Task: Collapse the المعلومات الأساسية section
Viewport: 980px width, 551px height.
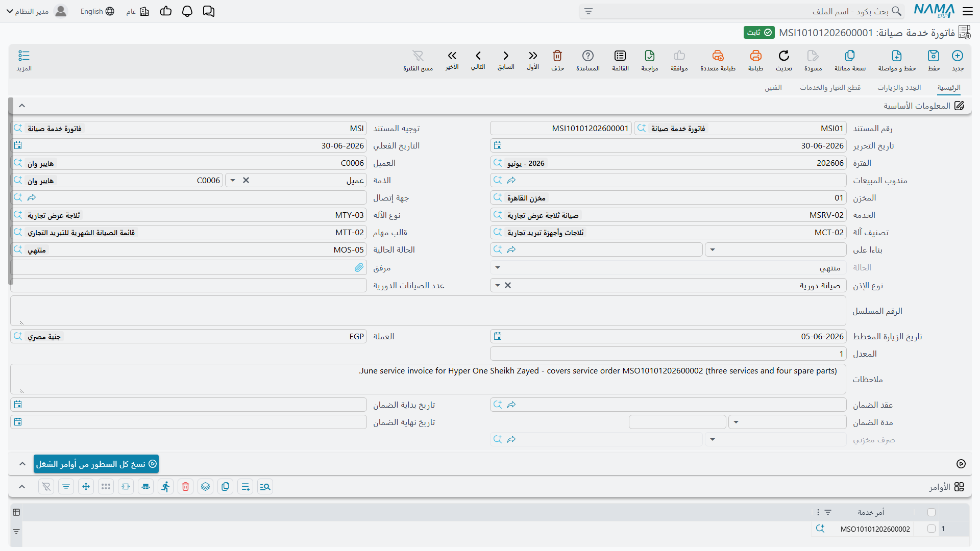Action: pos(22,106)
